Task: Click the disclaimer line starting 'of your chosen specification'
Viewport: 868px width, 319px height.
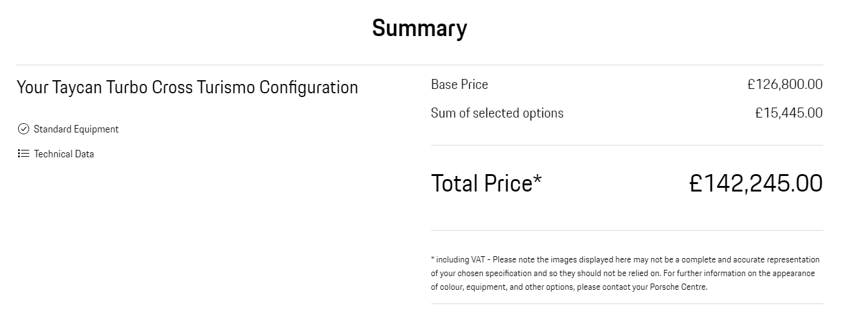Action: pos(623,273)
